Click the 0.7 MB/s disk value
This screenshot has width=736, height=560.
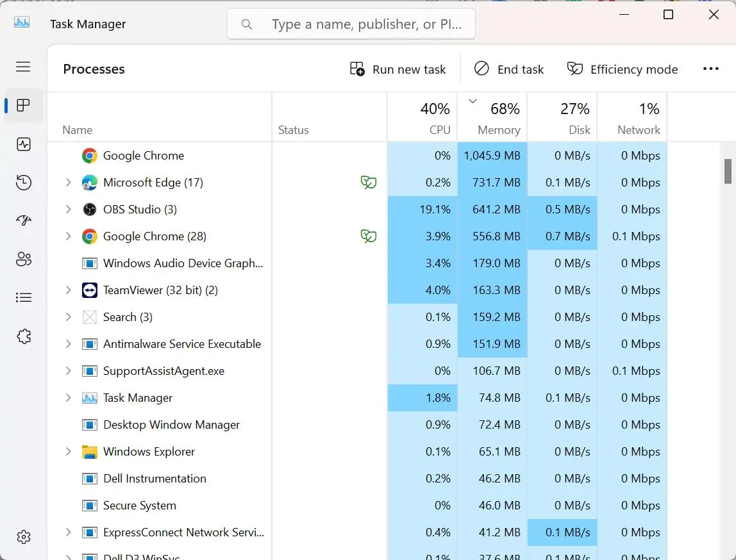point(567,236)
